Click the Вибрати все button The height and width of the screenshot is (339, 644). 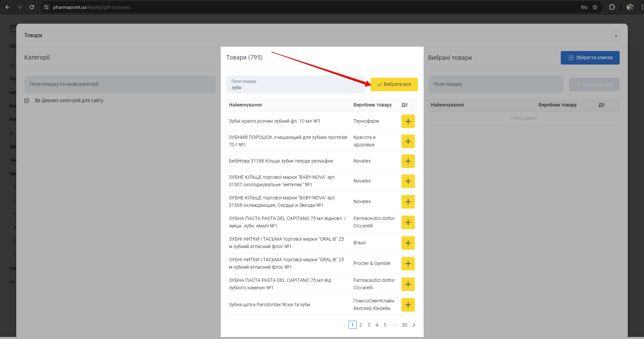394,84
